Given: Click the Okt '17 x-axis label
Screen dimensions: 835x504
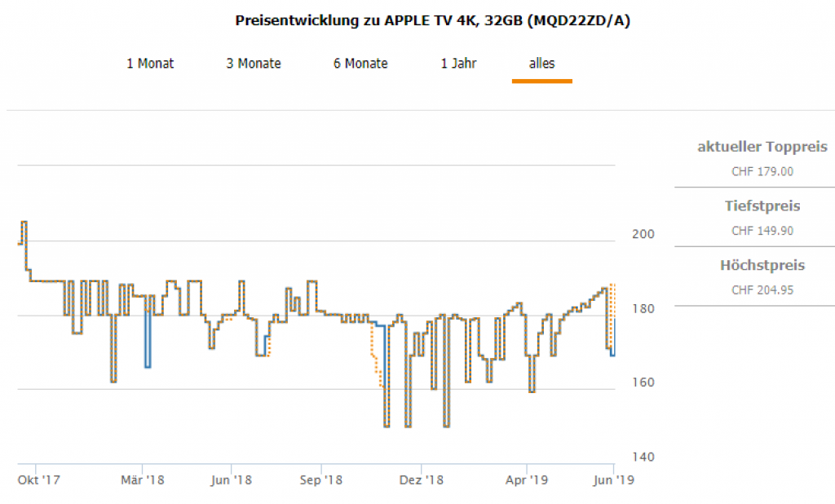Looking at the screenshot, I should pos(39,480).
